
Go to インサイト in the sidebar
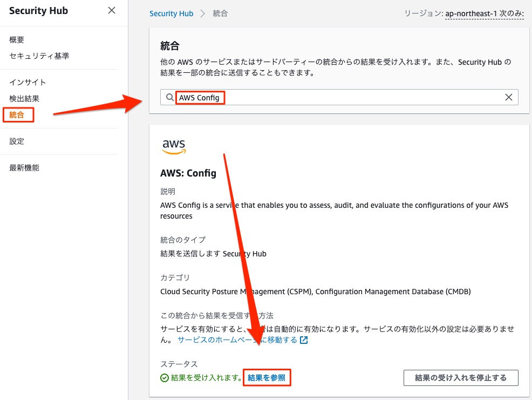tap(28, 82)
